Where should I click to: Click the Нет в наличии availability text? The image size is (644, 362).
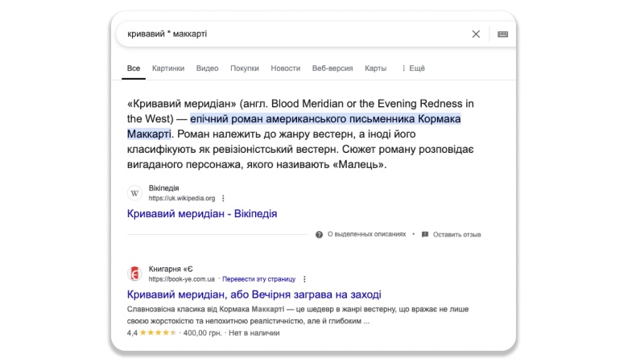pos(254,333)
